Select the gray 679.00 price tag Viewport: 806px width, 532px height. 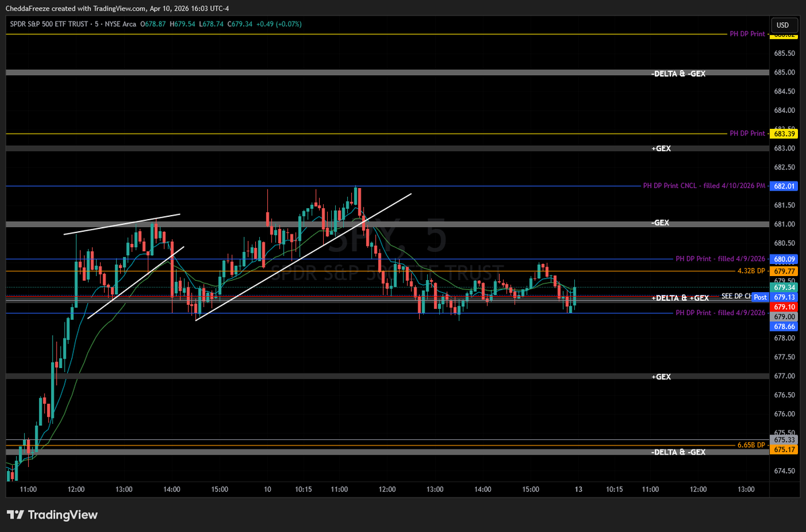tap(784, 316)
